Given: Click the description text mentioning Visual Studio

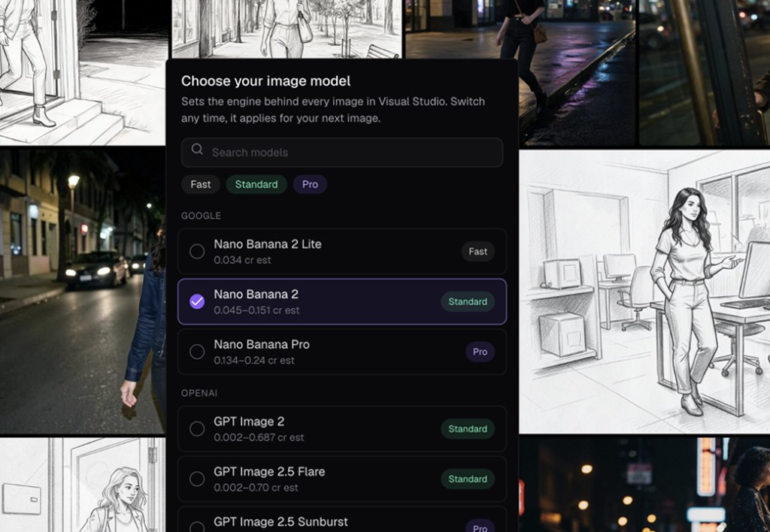Looking at the screenshot, I should tap(333, 110).
